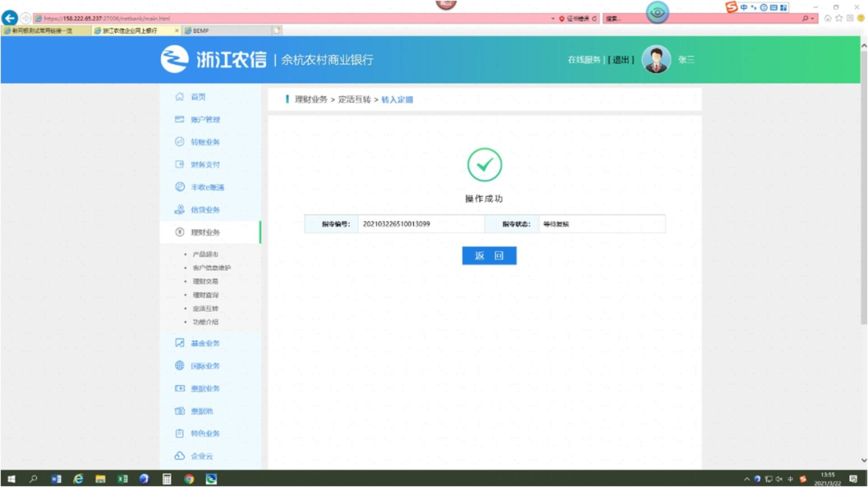868x487 pixels.
Task: Click 理财业务 in the breadcrumb
Action: 311,100
